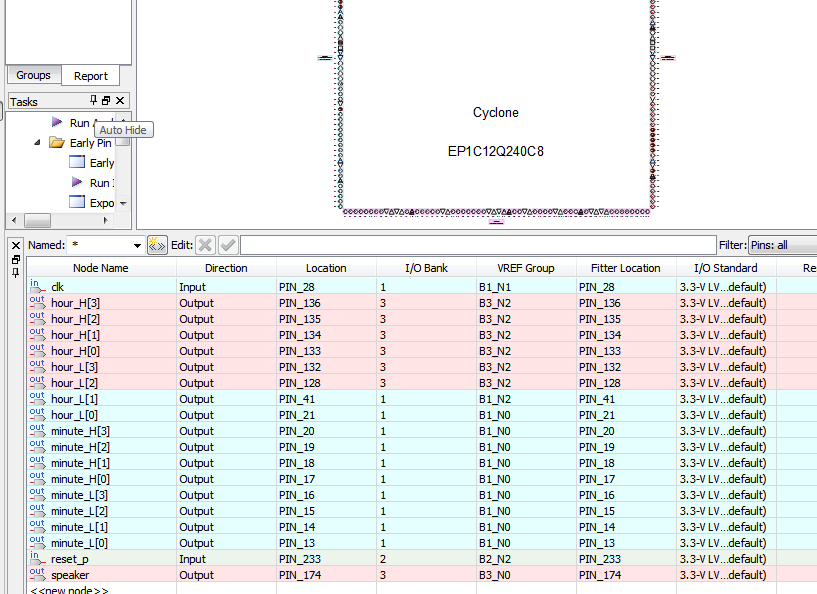Screen dimensions: 817x594
Task: Select the PIN_136 location cell for hour_H[3]
Action: coord(326,303)
